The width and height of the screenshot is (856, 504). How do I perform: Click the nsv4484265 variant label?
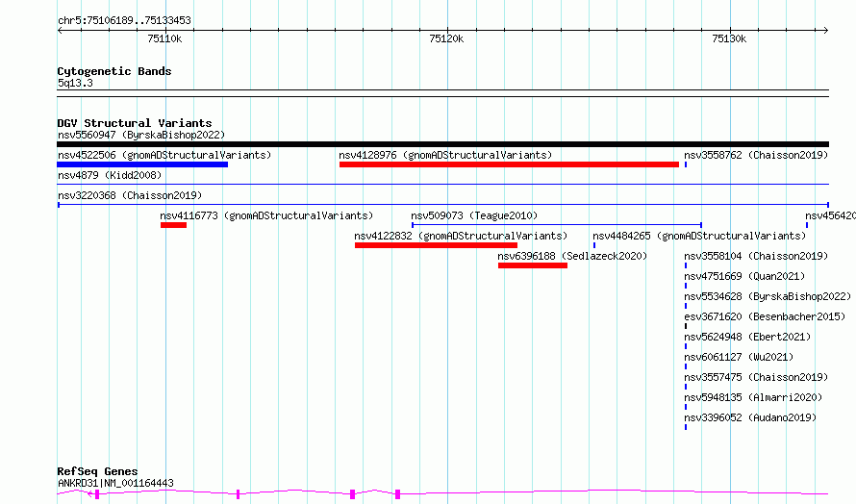[x=699, y=236]
